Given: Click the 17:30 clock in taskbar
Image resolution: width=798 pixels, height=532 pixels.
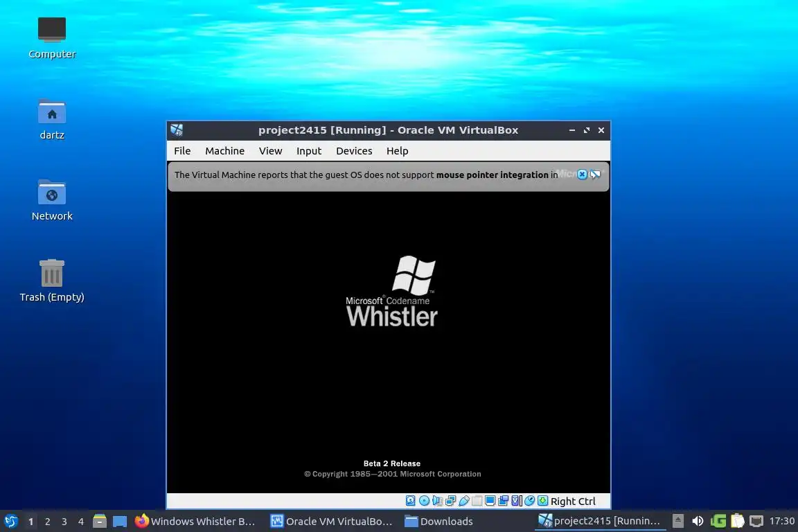Looking at the screenshot, I should (781, 521).
